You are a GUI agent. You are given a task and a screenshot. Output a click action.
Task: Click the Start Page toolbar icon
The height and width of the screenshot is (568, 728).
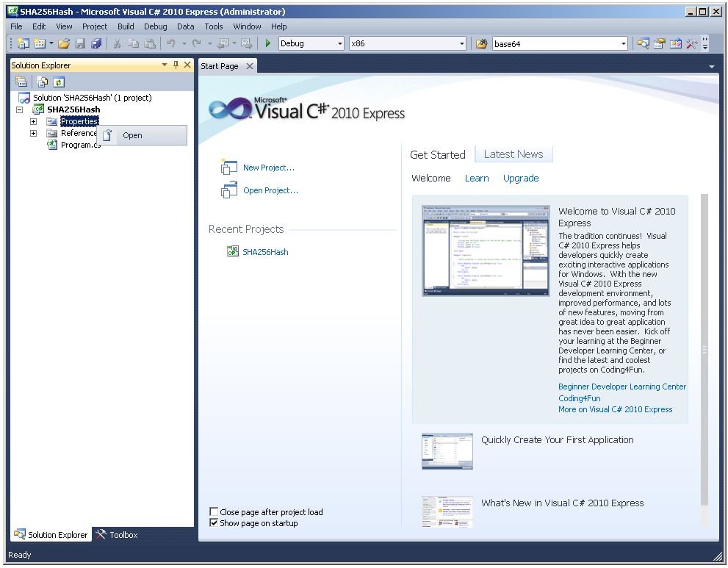tap(676, 43)
